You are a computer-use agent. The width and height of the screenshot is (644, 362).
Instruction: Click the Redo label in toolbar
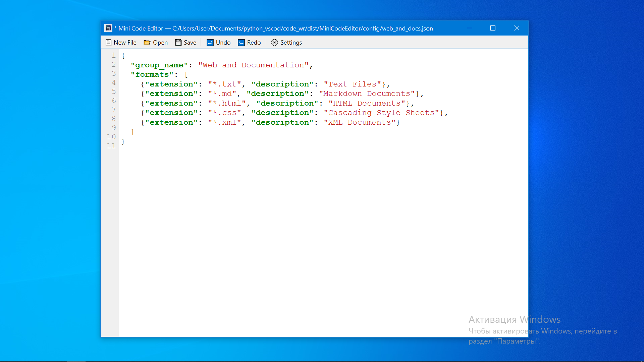click(254, 43)
